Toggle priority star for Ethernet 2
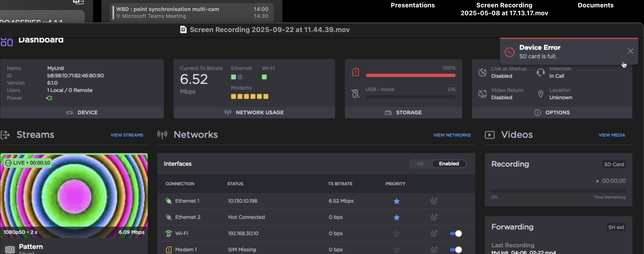 [x=397, y=217]
